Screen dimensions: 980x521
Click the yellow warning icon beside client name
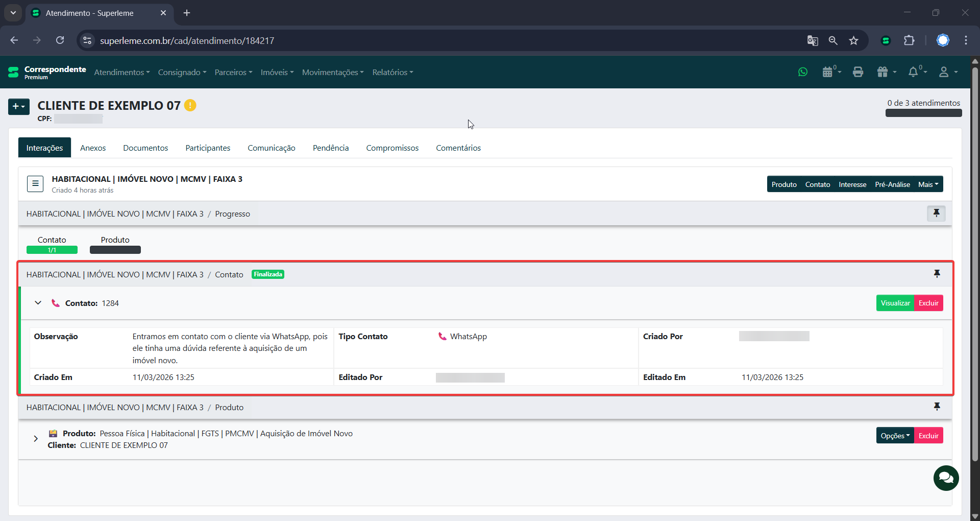(190, 105)
